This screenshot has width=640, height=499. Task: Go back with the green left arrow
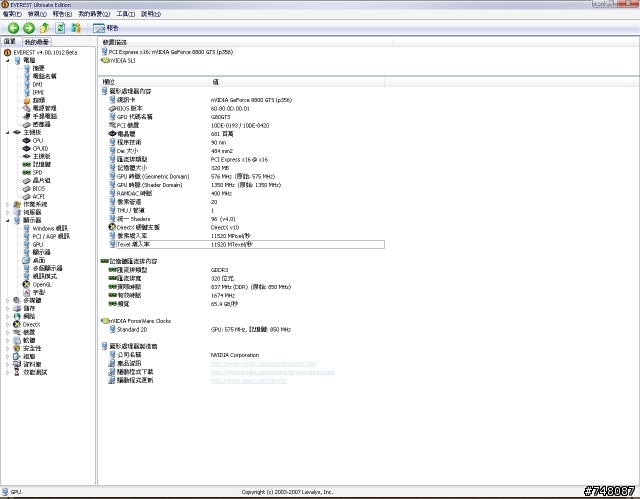(13, 28)
